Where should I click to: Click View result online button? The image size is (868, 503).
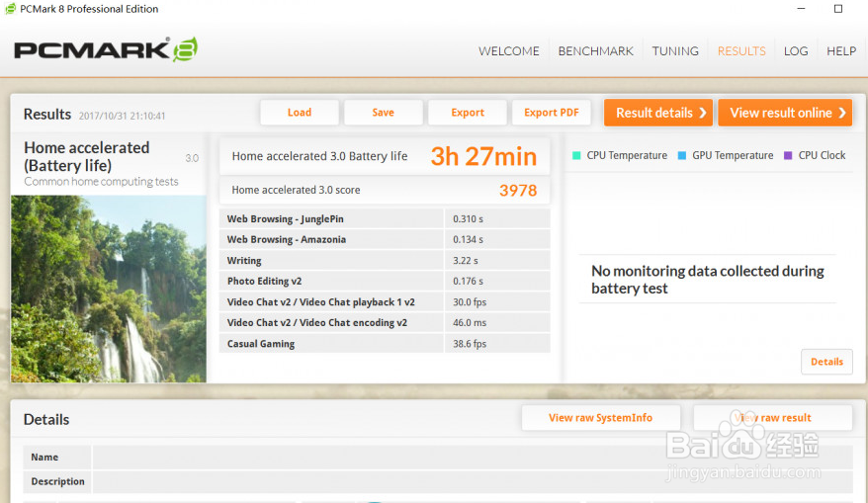785,113
